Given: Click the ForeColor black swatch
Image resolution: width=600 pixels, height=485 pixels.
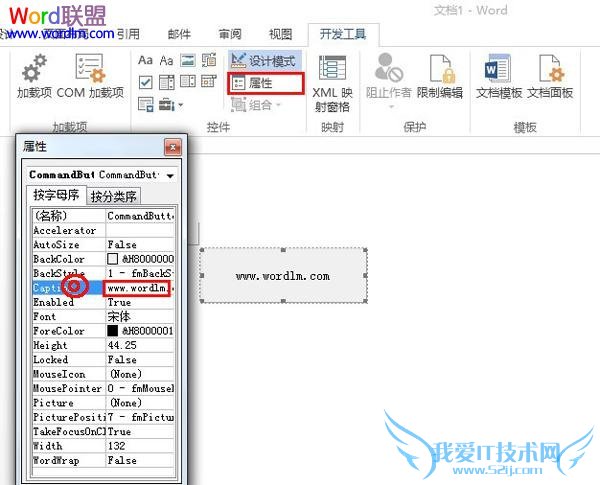Looking at the screenshot, I should pyautogui.click(x=112, y=331).
